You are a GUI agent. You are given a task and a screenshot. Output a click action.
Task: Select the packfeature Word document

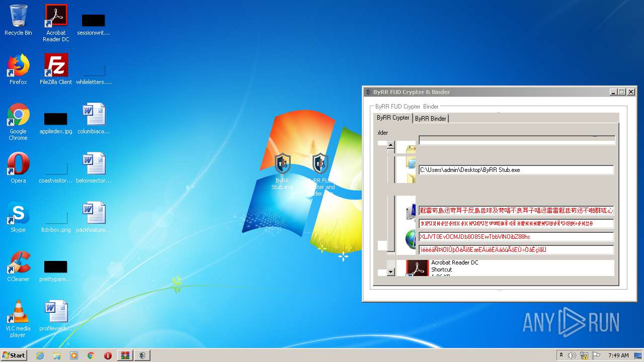94,217
